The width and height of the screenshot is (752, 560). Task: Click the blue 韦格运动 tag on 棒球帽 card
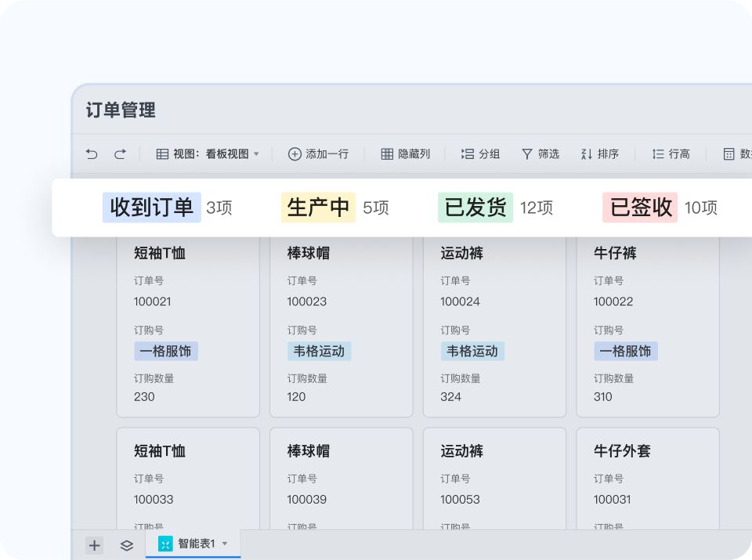click(x=318, y=351)
